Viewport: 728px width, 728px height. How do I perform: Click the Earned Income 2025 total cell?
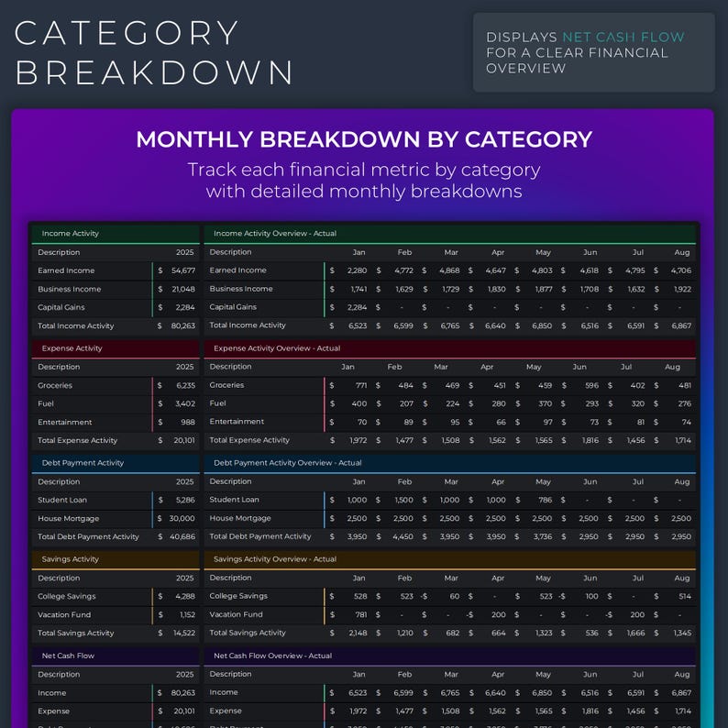click(176, 270)
